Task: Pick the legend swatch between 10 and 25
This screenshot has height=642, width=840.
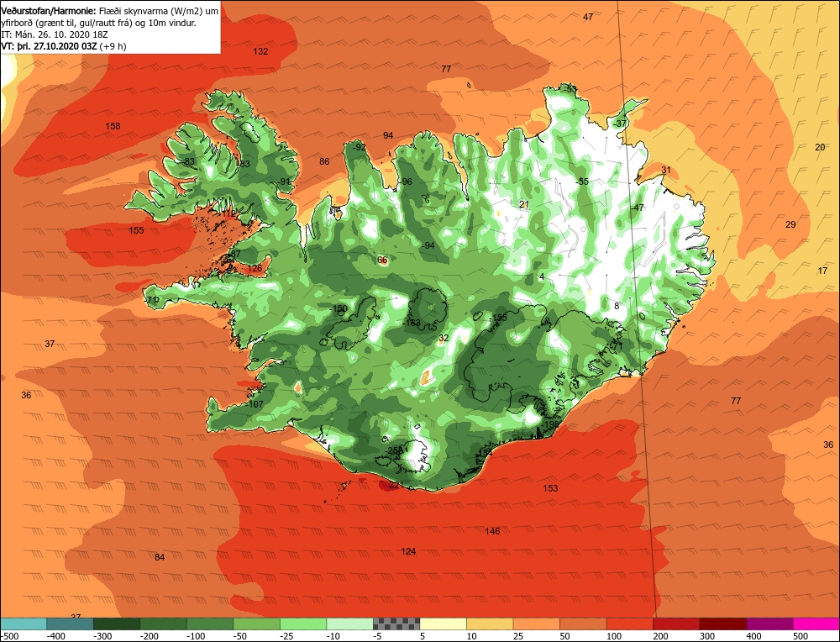Action: click(x=490, y=624)
